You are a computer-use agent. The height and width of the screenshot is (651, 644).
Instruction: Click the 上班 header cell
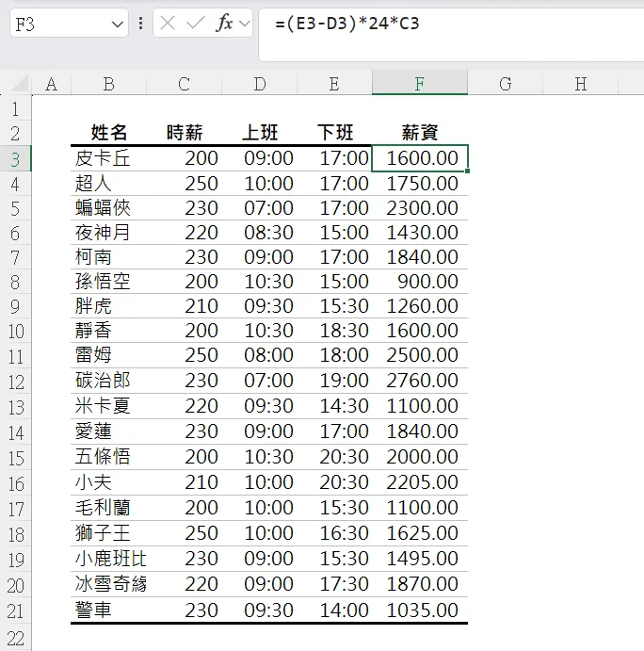click(259, 133)
